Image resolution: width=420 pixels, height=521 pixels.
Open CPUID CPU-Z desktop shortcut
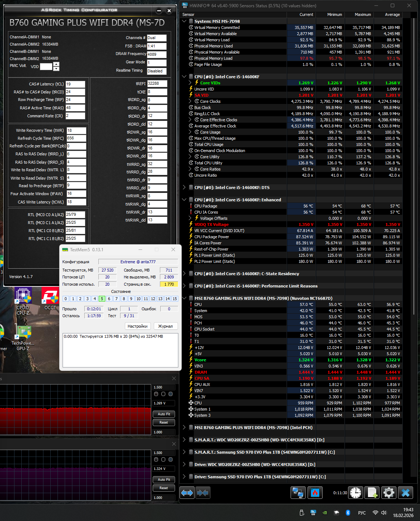23,301
